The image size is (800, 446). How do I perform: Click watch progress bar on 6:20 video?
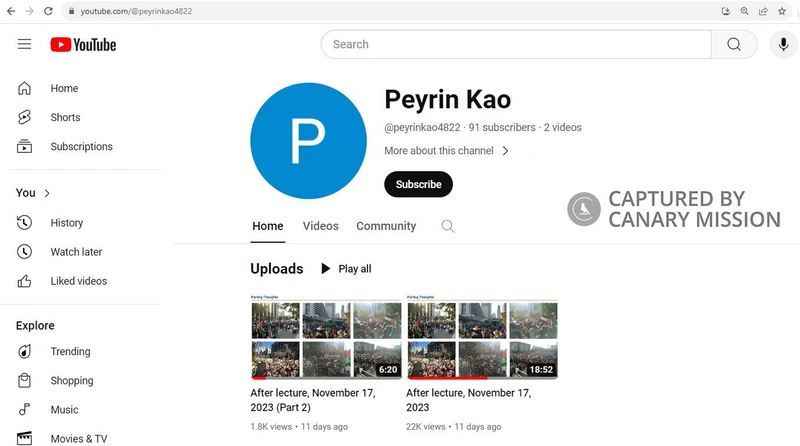[x=326, y=378]
